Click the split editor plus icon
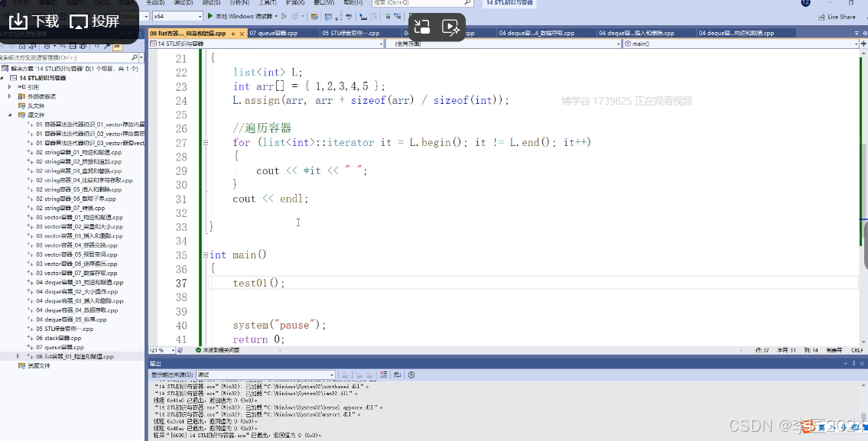 (x=863, y=43)
